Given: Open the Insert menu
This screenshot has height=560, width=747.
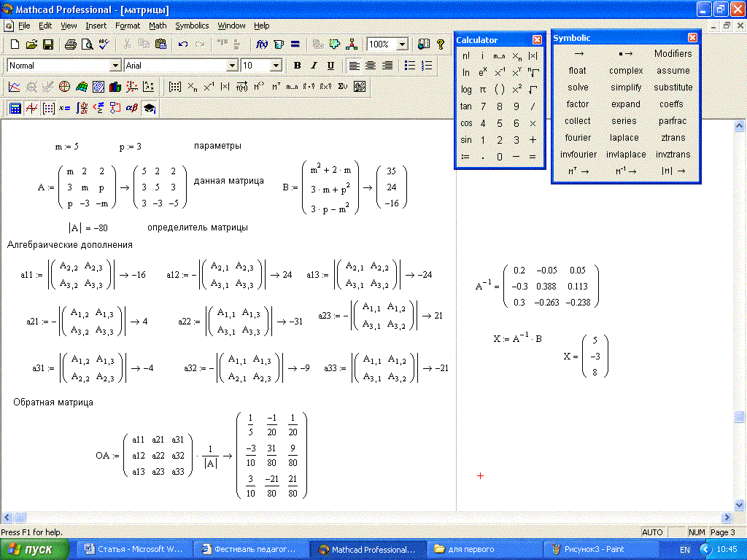Looking at the screenshot, I should point(96,26).
